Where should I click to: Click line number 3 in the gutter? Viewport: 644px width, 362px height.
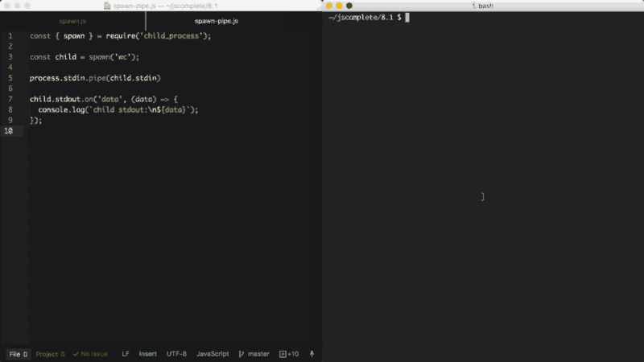tap(10, 57)
